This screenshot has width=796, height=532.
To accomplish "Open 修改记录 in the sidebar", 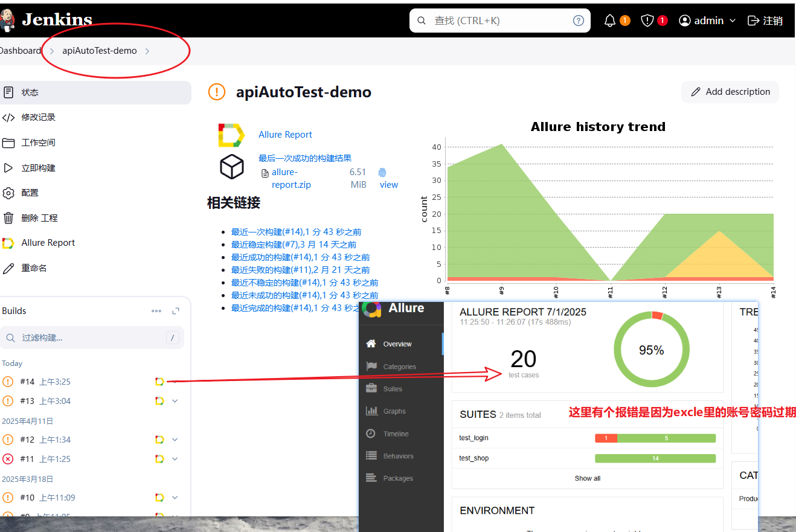I will [x=95, y=117].
